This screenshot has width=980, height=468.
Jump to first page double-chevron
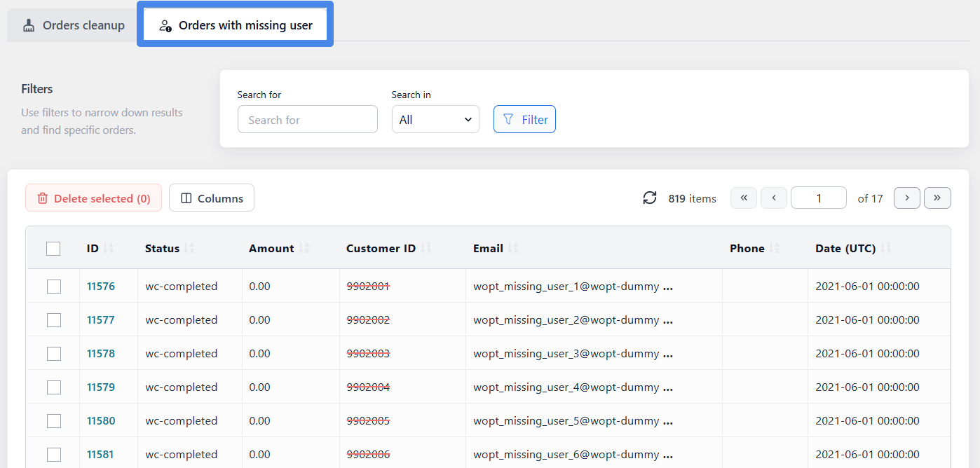[744, 198]
